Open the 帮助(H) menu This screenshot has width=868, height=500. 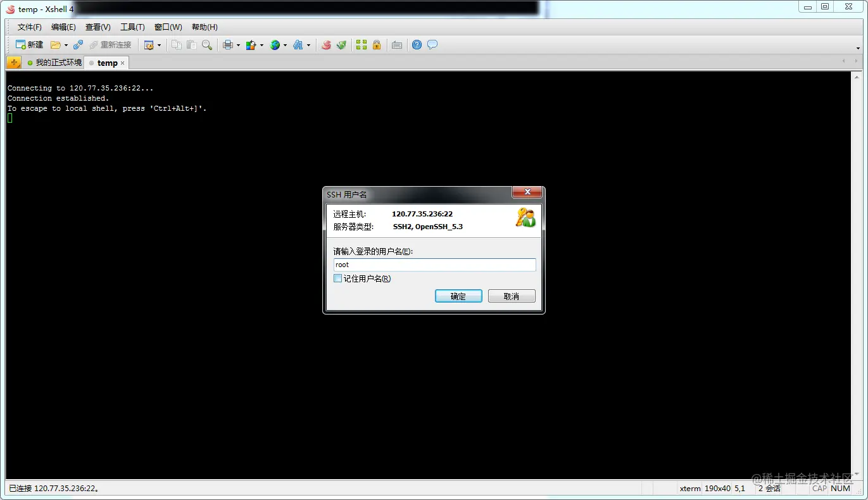click(x=204, y=27)
